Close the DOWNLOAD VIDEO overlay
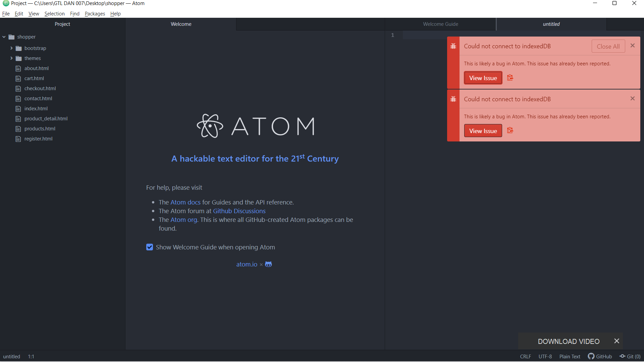The height and width of the screenshot is (362, 644). pyautogui.click(x=616, y=341)
